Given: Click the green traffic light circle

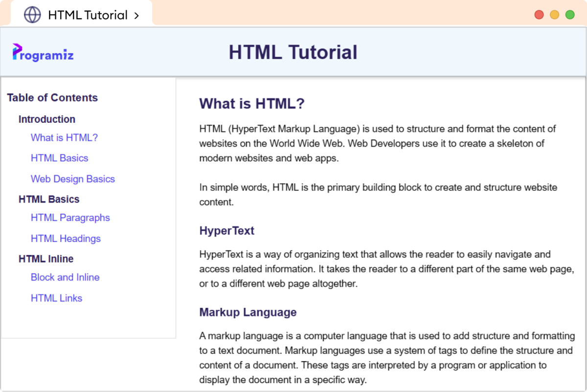Looking at the screenshot, I should click(569, 15).
